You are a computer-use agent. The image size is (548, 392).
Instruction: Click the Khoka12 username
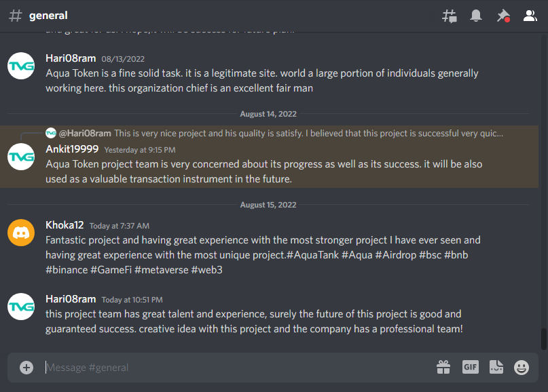tap(65, 225)
